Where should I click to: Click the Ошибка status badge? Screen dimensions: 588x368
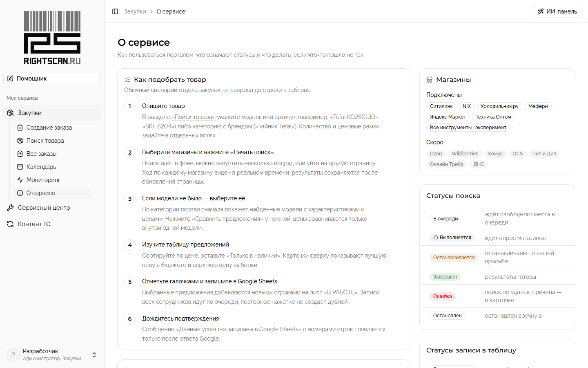pos(443,296)
